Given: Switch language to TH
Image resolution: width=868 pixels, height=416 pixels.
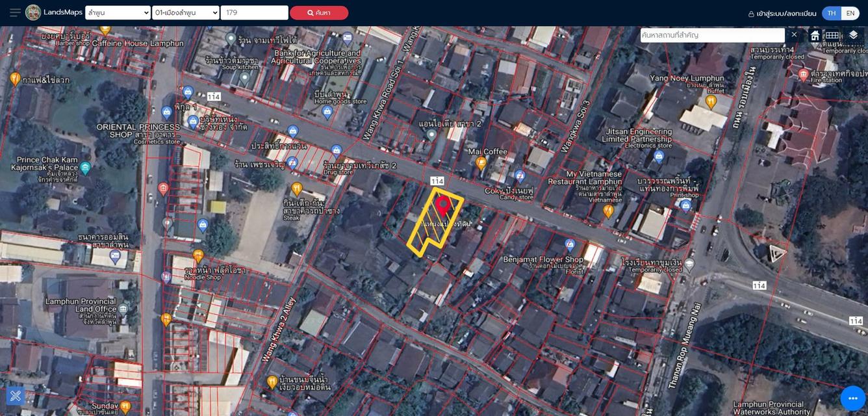Looking at the screenshot, I should [x=832, y=13].
